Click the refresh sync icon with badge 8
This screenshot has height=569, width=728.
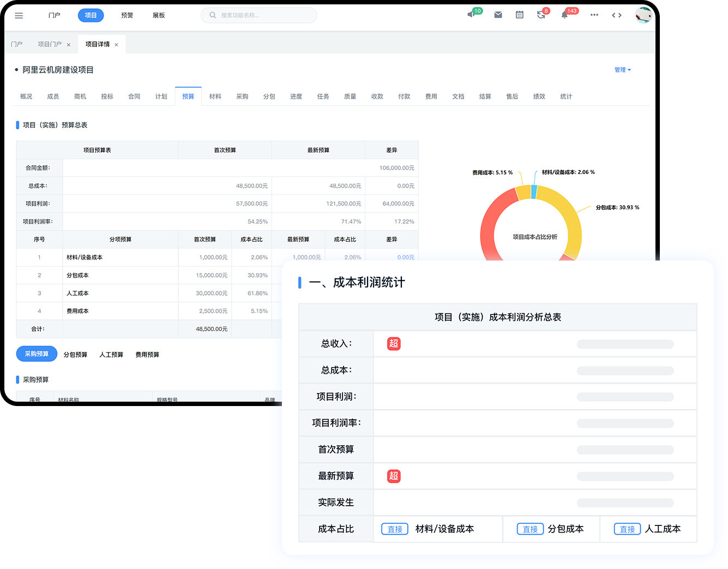540,15
